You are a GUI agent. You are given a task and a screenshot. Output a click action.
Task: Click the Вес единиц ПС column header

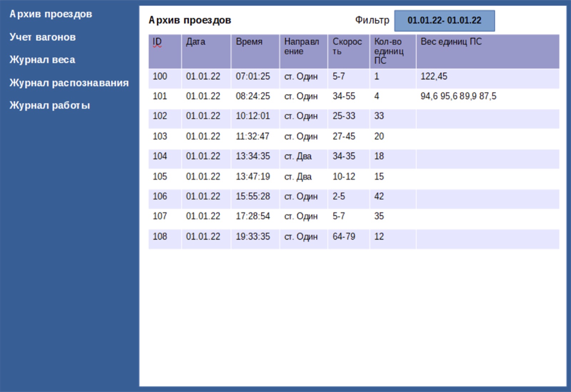(x=488, y=51)
